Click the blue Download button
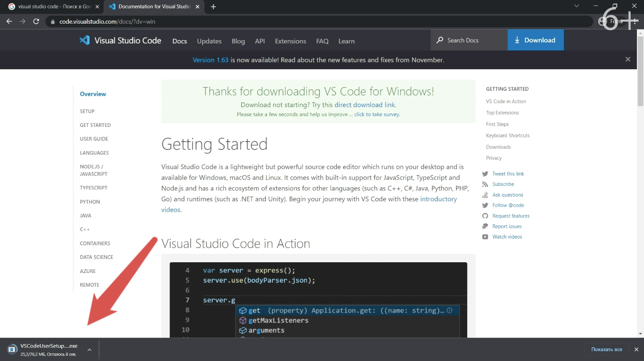The width and height of the screenshot is (644, 361). click(536, 40)
